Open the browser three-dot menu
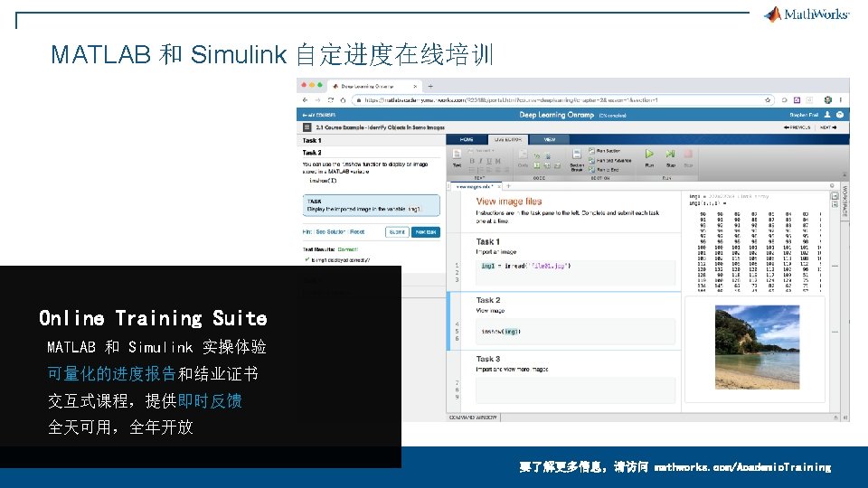868x488 pixels. [840, 100]
